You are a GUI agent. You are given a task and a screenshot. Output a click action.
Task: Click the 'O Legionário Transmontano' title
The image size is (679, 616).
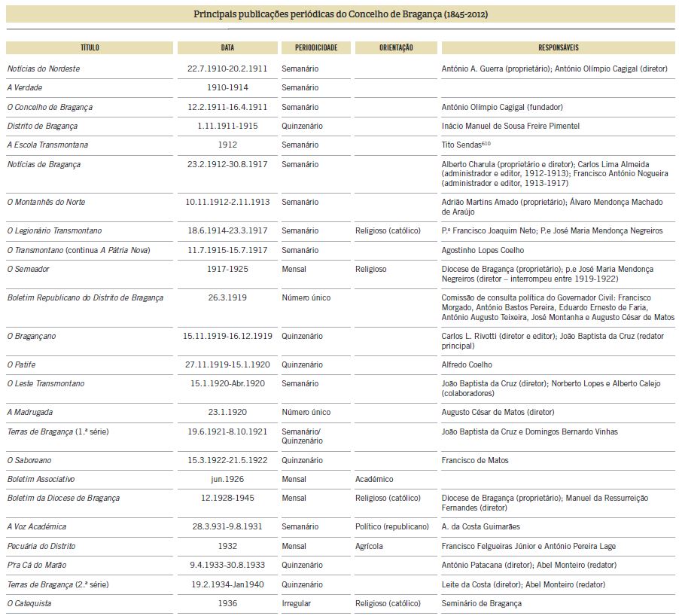point(54,230)
